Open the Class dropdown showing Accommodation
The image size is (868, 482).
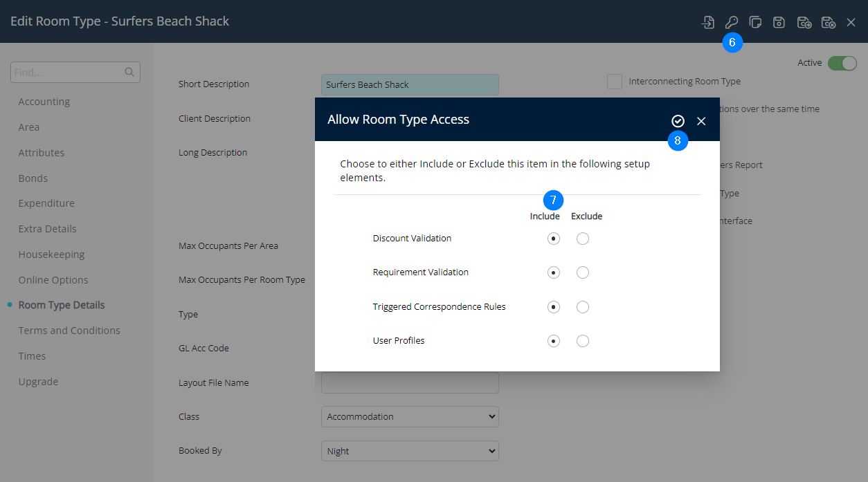[410, 416]
